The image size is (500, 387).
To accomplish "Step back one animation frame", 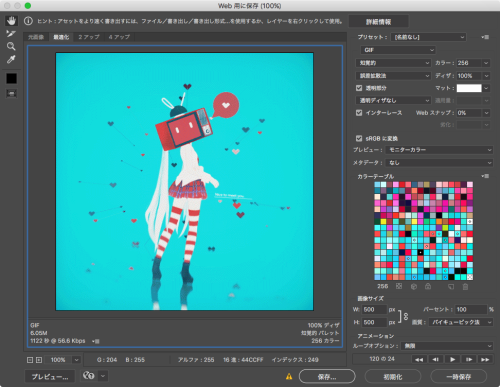I will (x=436, y=359).
